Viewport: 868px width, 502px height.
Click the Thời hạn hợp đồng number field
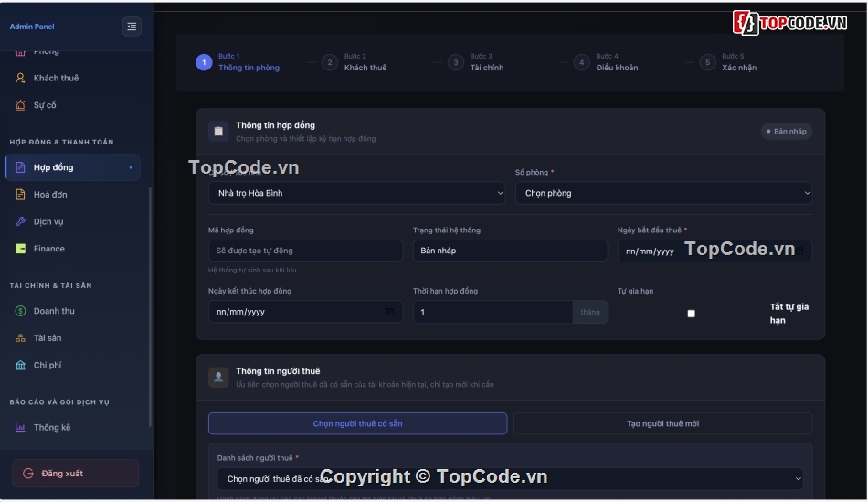pyautogui.click(x=492, y=312)
